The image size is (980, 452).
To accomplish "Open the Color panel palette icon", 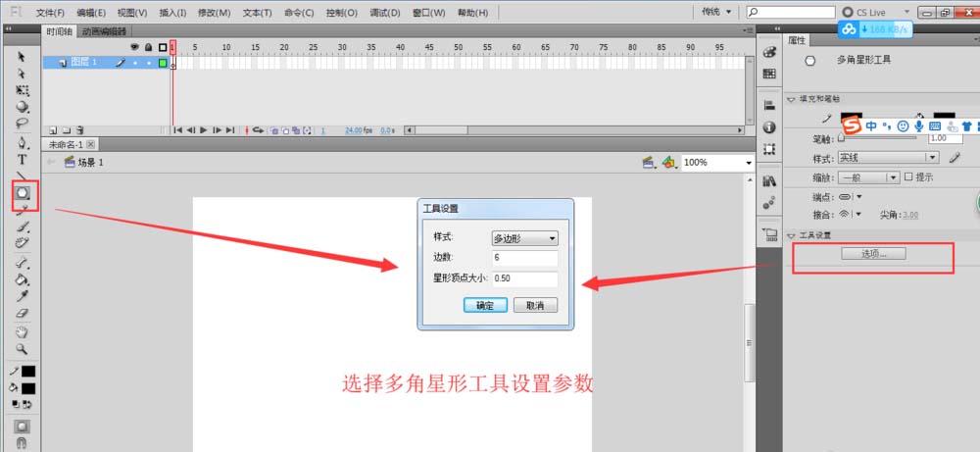I will pyautogui.click(x=769, y=54).
